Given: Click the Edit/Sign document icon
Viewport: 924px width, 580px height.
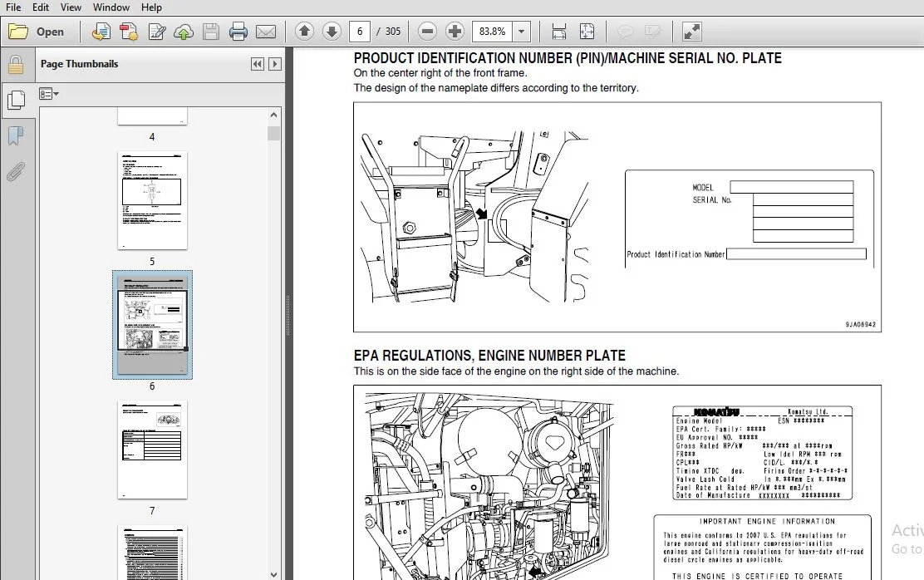Looking at the screenshot, I should 157,32.
